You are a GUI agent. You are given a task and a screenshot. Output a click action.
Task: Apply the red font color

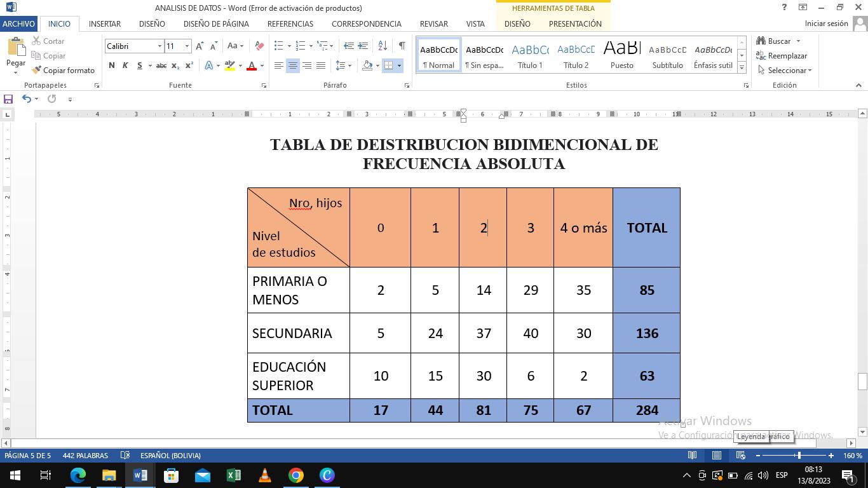pyautogui.click(x=252, y=65)
